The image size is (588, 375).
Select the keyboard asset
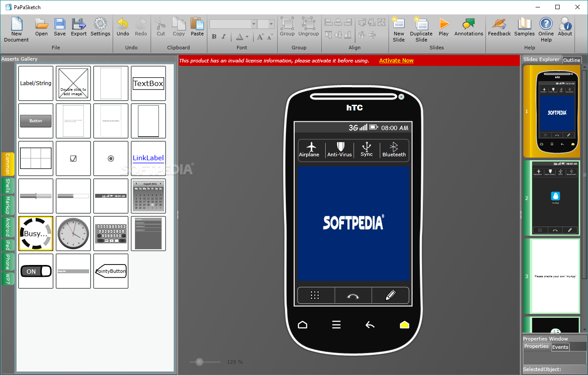[x=111, y=234]
